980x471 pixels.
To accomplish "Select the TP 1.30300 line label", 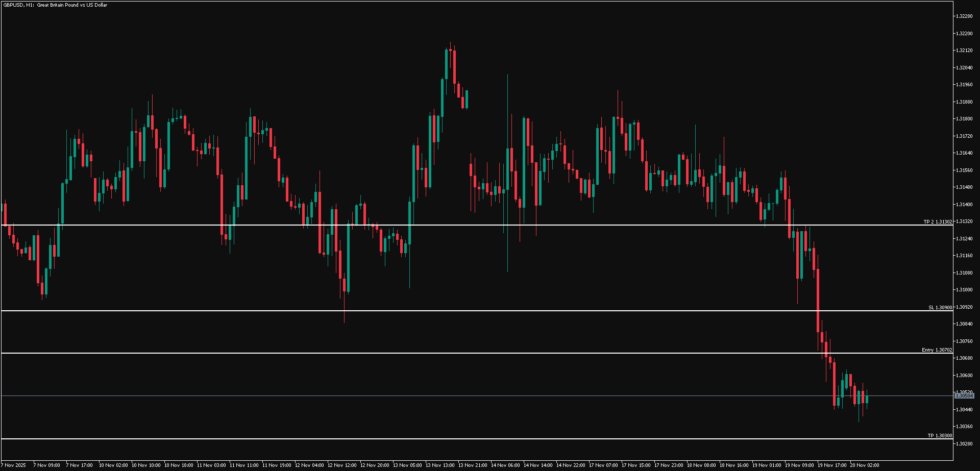I will tap(940, 436).
